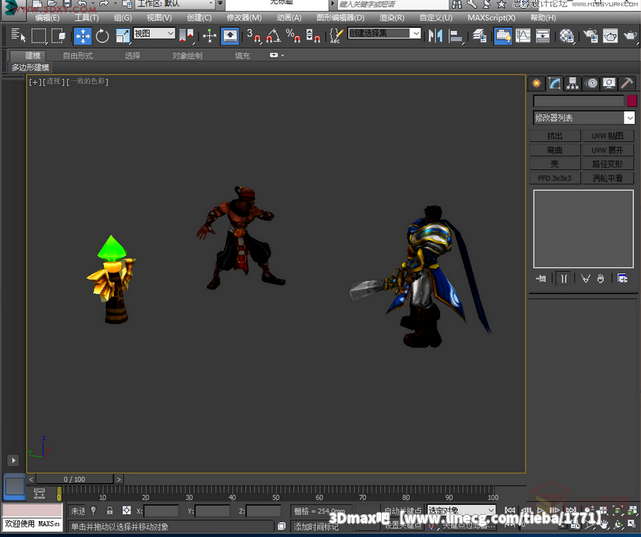Click 弯曲 modifier button
This screenshot has height=537, width=641.
coord(555,150)
